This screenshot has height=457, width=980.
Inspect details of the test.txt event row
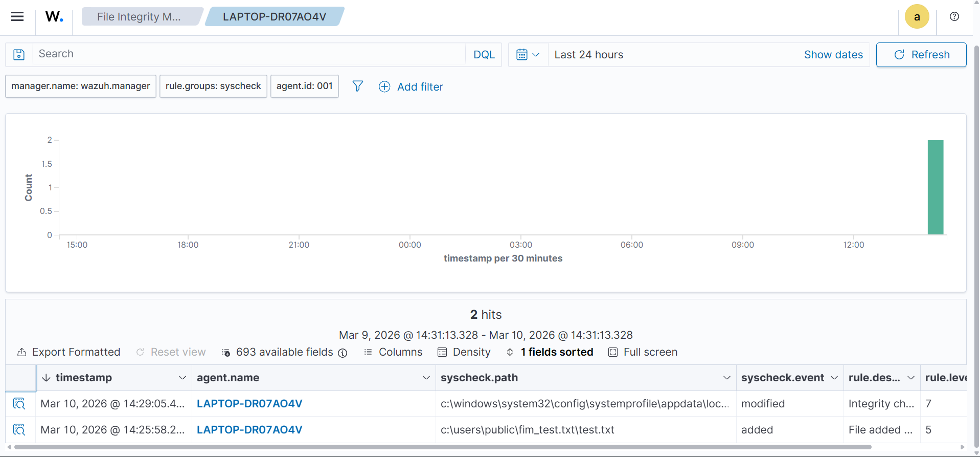point(19,430)
